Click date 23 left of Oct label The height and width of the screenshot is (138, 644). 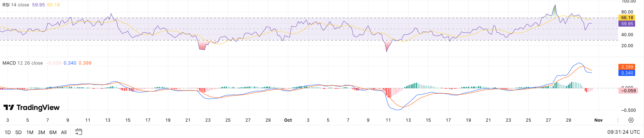208,120
